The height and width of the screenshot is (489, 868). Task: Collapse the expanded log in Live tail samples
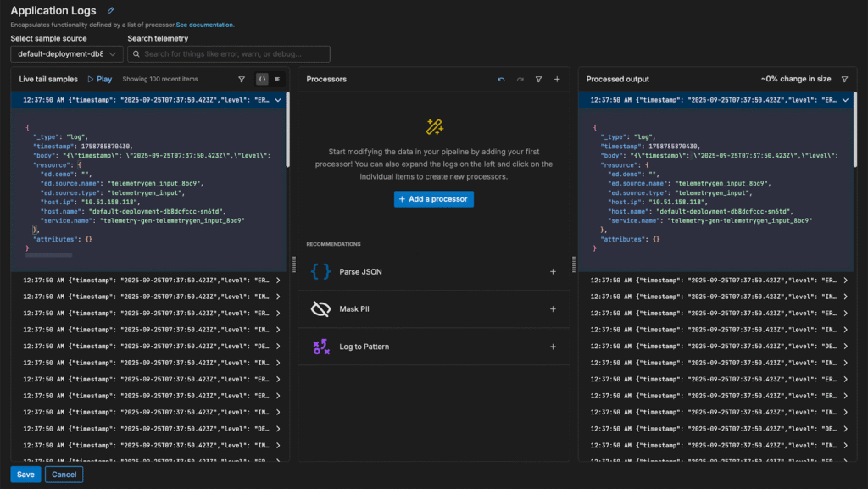coord(276,100)
